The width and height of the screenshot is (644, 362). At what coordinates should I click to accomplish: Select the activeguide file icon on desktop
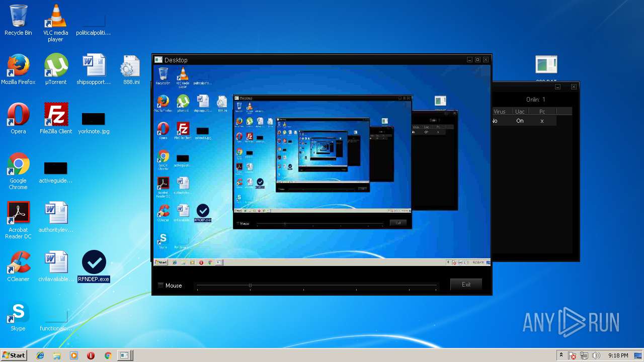(x=55, y=171)
